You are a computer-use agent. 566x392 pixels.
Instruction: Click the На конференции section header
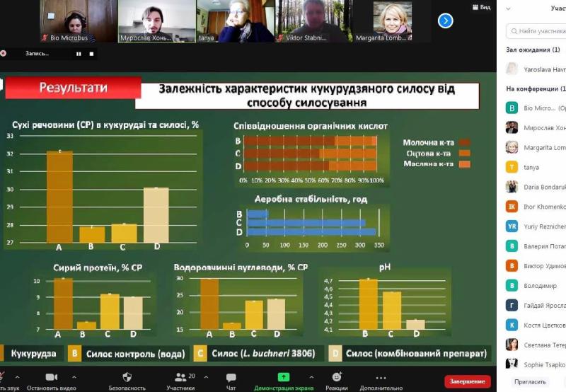(536, 88)
